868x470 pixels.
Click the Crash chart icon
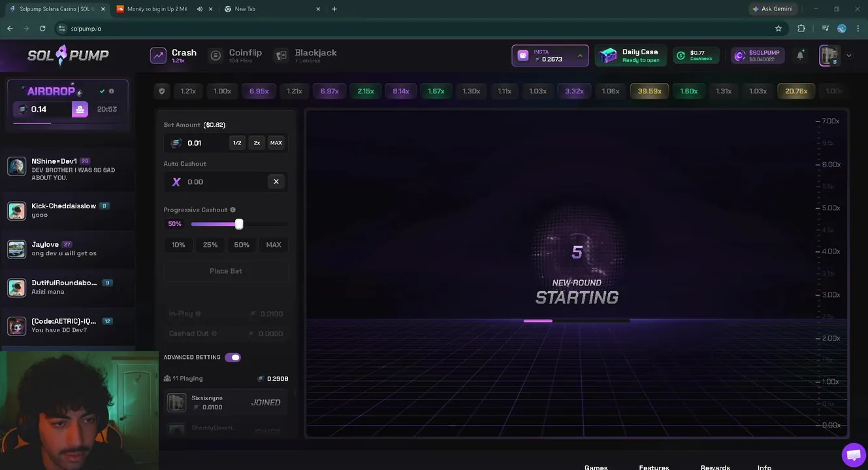tap(158, 55)
